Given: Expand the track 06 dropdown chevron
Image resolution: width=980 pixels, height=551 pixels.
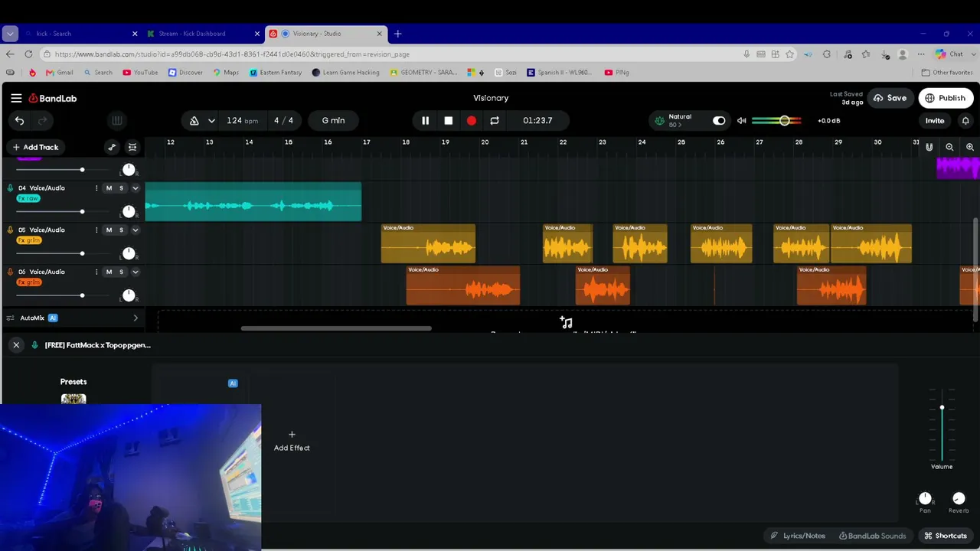Looking at the screenshot, I should (136, 272).
